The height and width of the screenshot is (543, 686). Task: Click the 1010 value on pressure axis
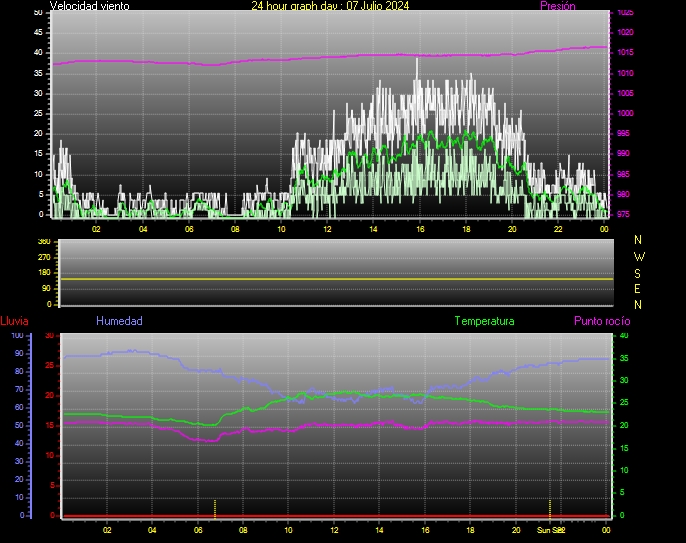625,73
